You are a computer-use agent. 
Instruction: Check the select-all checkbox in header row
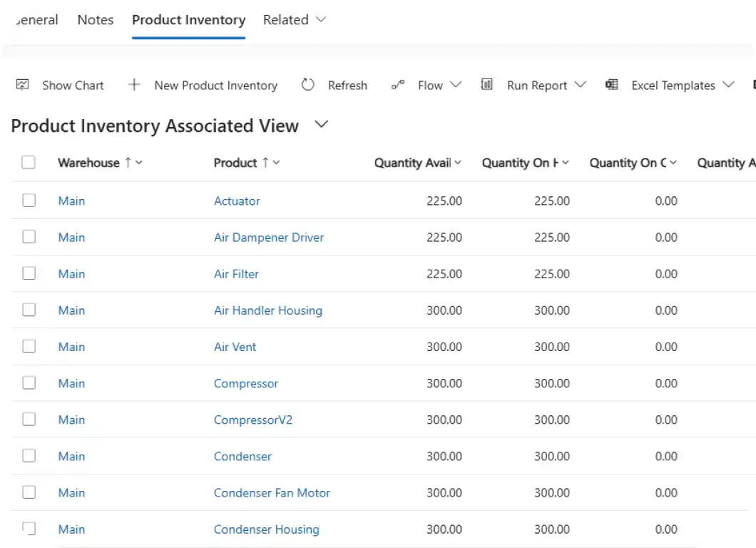[x=29, y=162]
